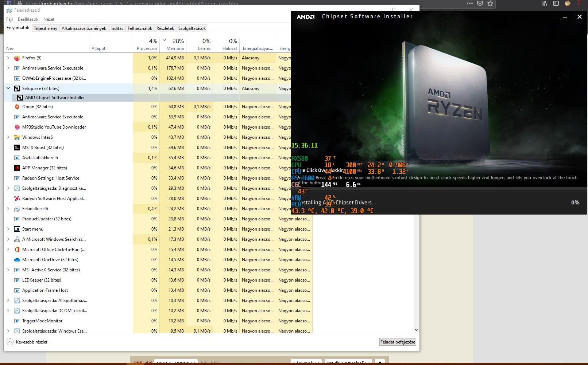Screen dimensions: 588x365
Task: Open Firefox Pocket icon in toolbar
Action: [480, 3]
